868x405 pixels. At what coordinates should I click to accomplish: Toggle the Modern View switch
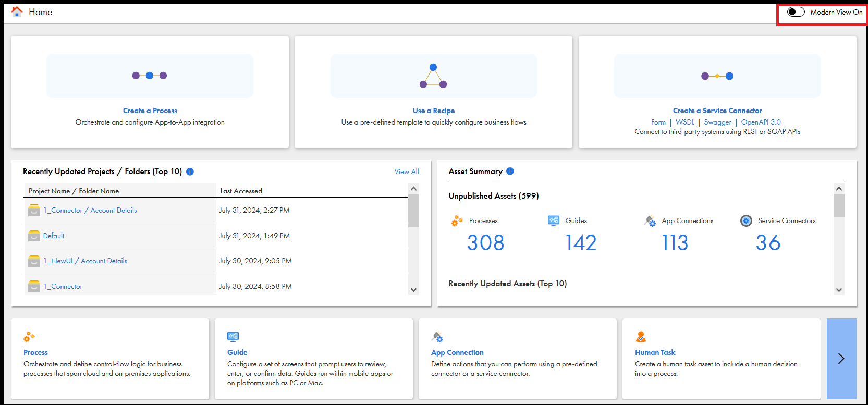tap(796, 12)
